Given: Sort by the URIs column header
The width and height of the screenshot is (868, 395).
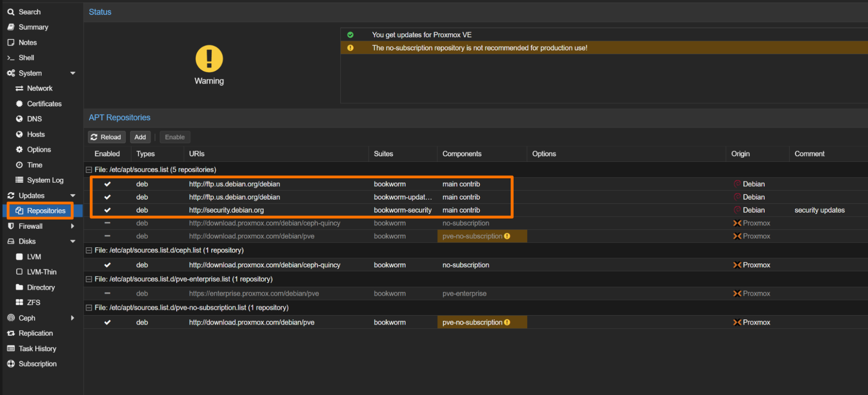Looking at the screenshot, I should (197, 154).
